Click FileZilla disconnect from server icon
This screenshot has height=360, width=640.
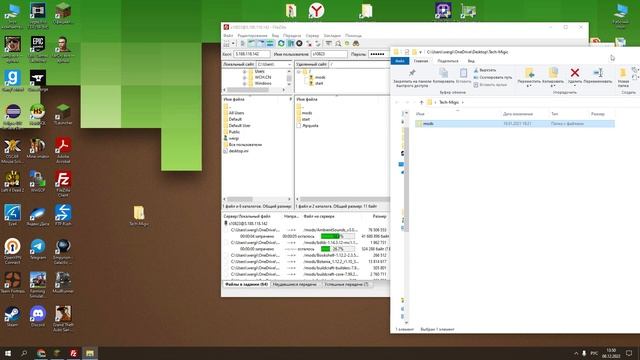click(309, 43)
